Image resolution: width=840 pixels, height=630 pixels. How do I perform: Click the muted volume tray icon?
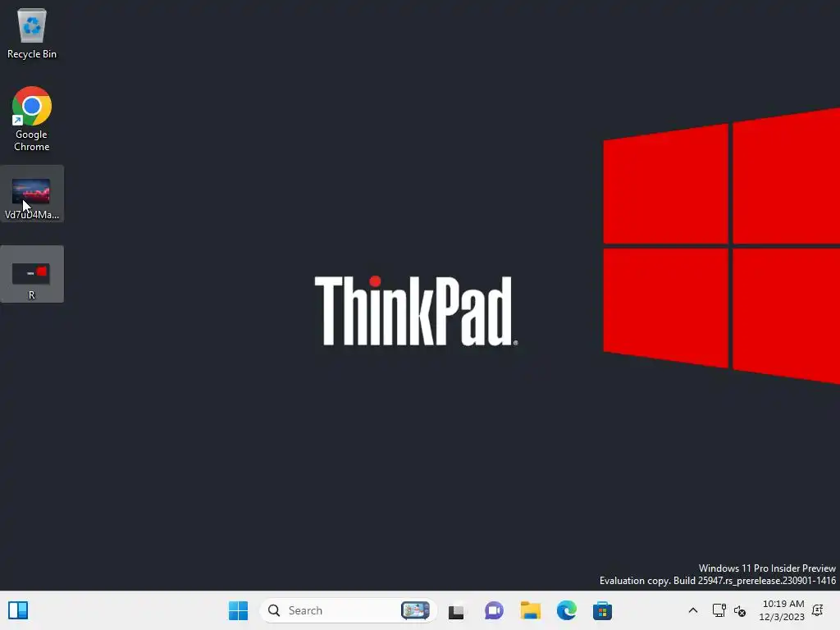pos(740,610)
